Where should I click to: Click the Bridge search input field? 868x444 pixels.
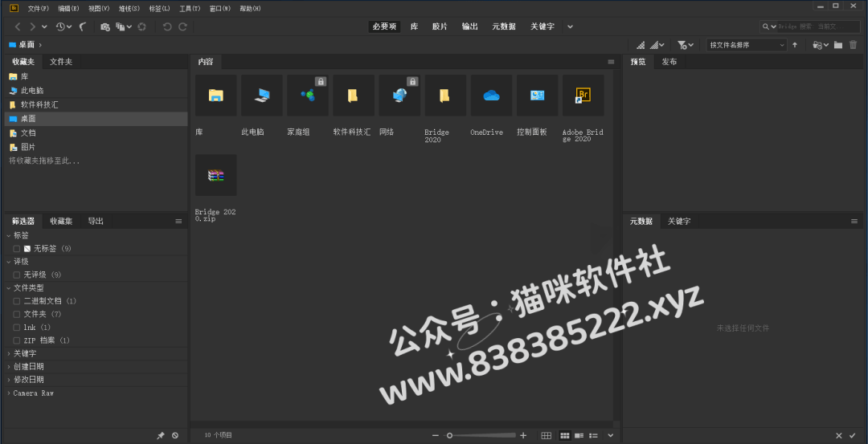click(819, 26)
